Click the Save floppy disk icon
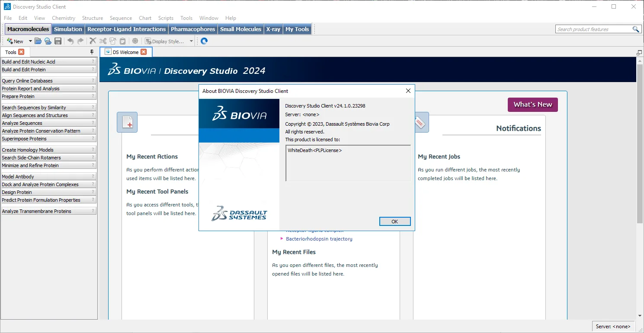The width and height of the screenshot is (644, 333). pyautogui.click(x=58, y=41)
